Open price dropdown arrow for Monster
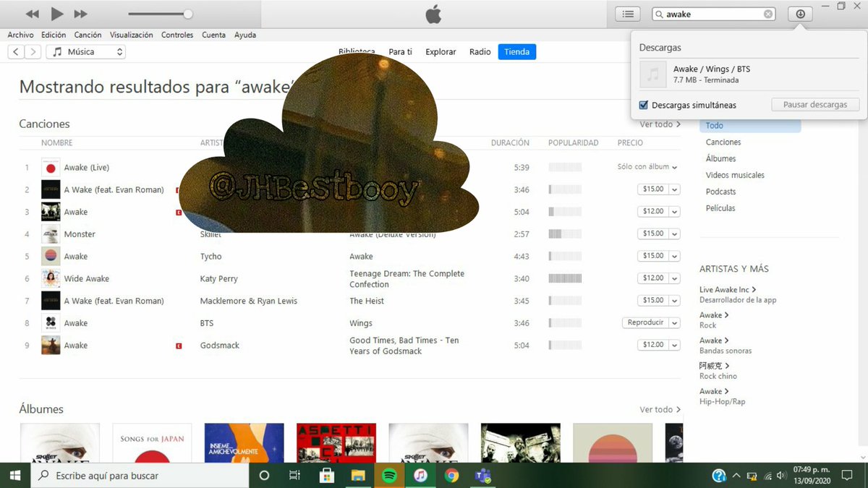The width and height of the screenshot is (868, 488). [x=674, y=234]
